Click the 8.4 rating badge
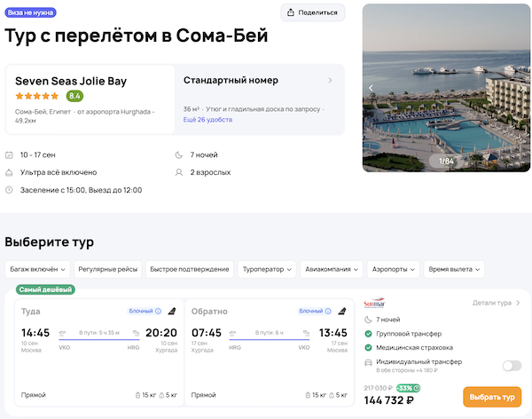The height and width of the screenshot is (419, 532). [75, 96]
